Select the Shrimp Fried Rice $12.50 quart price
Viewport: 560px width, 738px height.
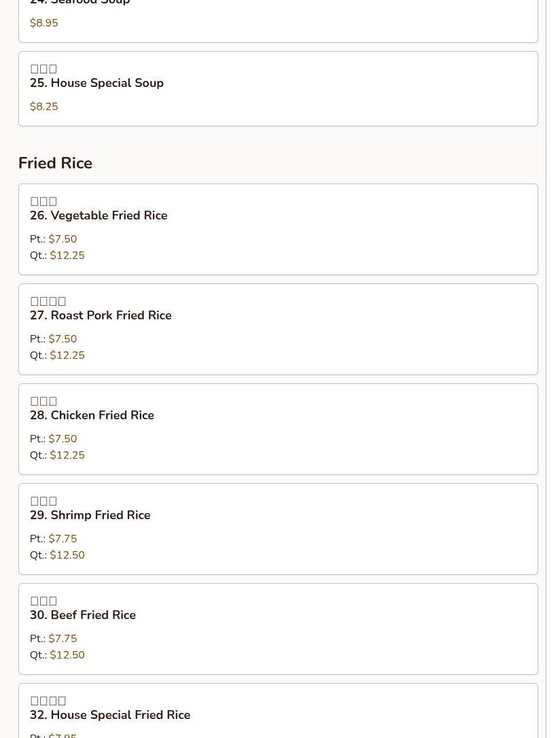tap(67, 555)
